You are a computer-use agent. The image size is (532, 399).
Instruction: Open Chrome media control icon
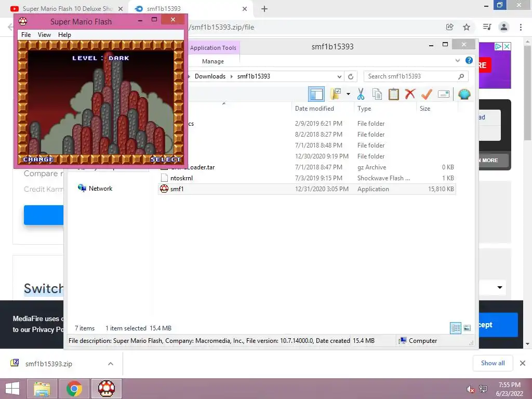tap(487, 27)
